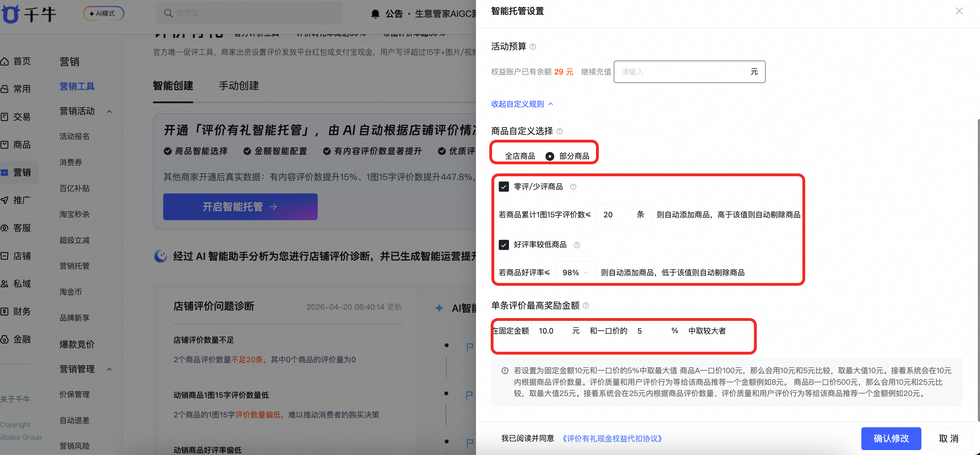Click the announcement bell icon
This screenshot has height=455, width=980.
point(375,14)
